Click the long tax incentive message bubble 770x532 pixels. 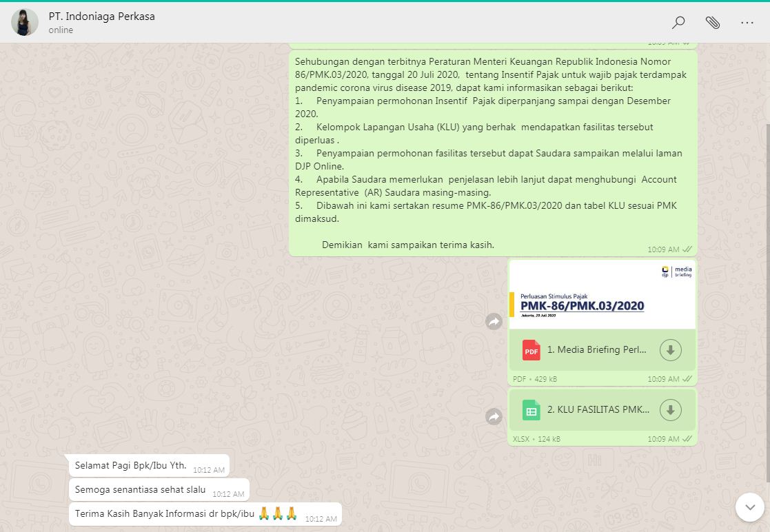[492, 152]
